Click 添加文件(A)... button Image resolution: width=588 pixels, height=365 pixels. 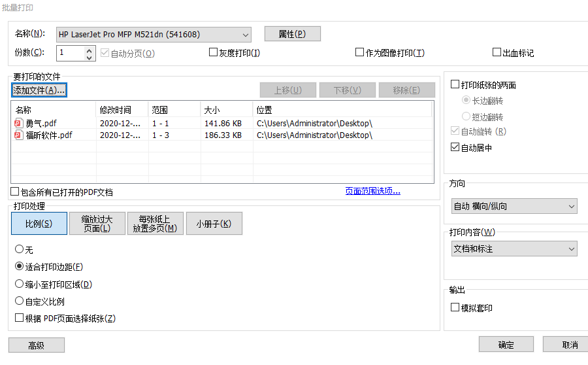39,90
